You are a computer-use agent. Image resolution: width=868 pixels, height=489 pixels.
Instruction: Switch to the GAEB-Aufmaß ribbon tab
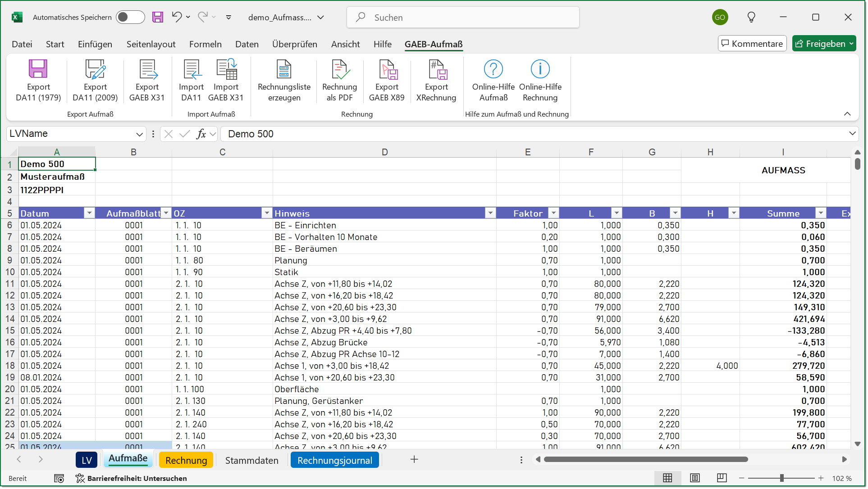coord(433,44)
